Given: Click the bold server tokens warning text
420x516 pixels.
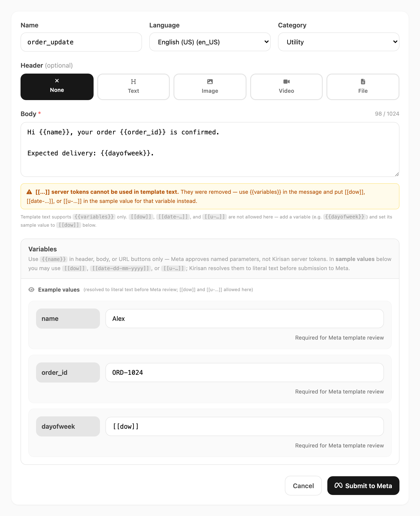Looking at the screenshot, I should coord(107,192).
